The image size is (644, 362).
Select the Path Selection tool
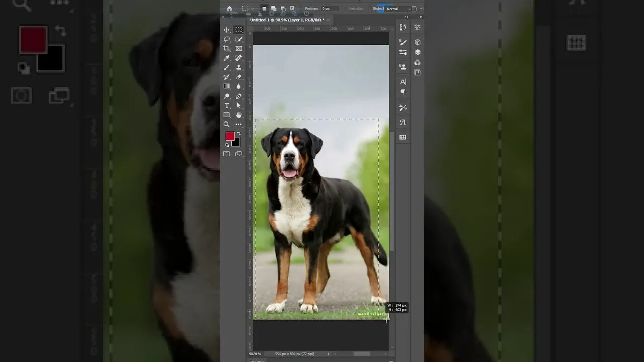(x=239, y=106)
